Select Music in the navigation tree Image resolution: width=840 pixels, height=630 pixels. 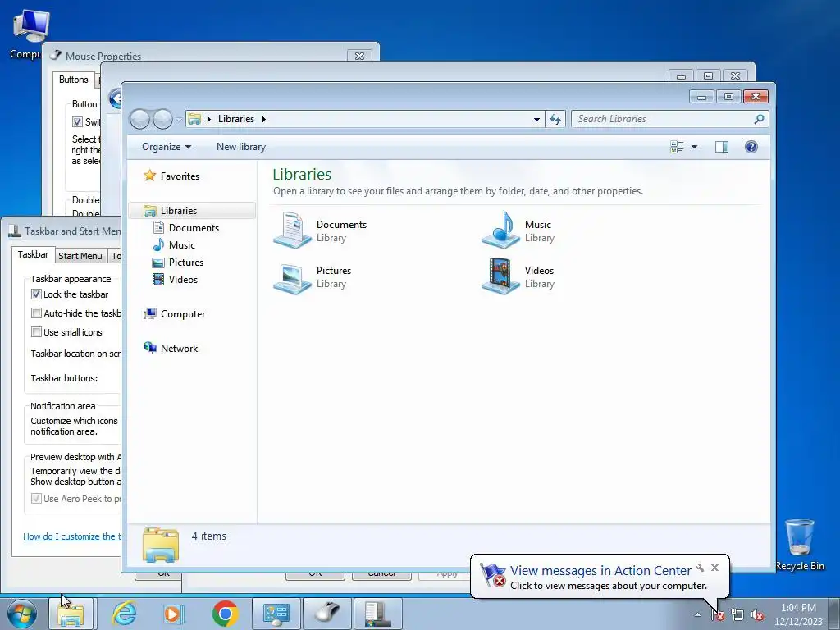click(x=181, y=244)
